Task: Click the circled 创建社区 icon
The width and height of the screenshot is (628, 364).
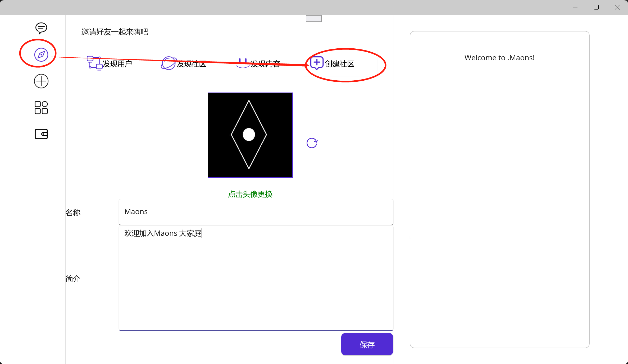Action: [316, 63]
